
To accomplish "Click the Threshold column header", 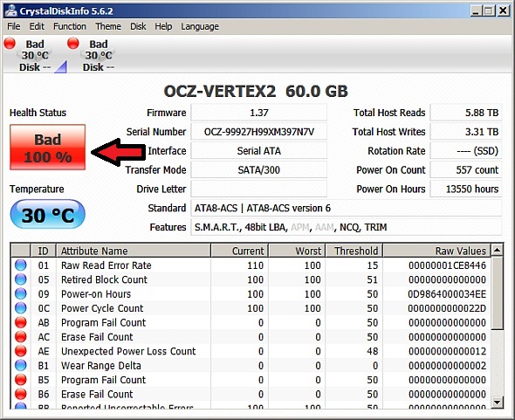I will click(x=354, y=251).
